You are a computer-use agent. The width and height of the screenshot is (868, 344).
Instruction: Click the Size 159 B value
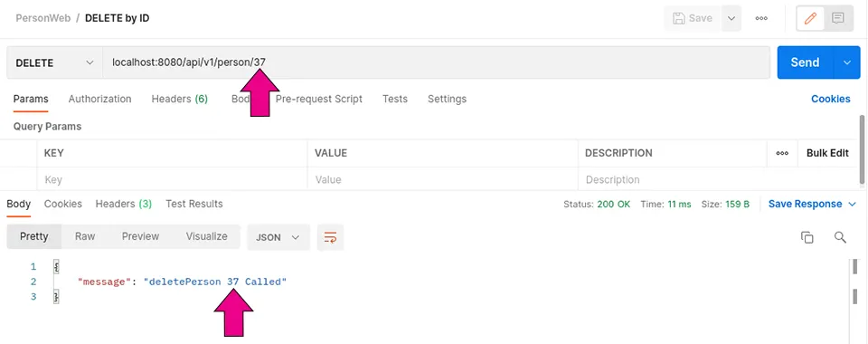click(x=738, y=205)
